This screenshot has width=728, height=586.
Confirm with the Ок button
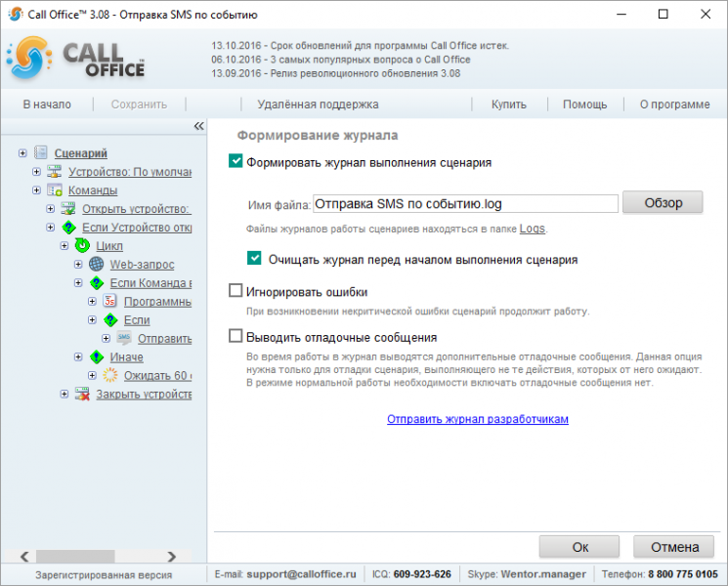click(x=579, y=547)
